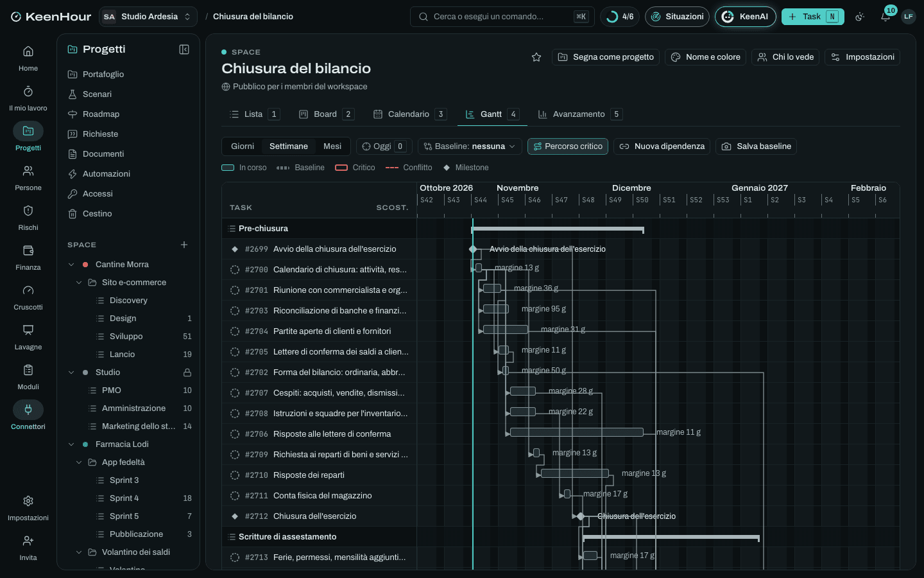Switch to Board tab
Viewport: 924px width, 578px height.
pos(326,114)
